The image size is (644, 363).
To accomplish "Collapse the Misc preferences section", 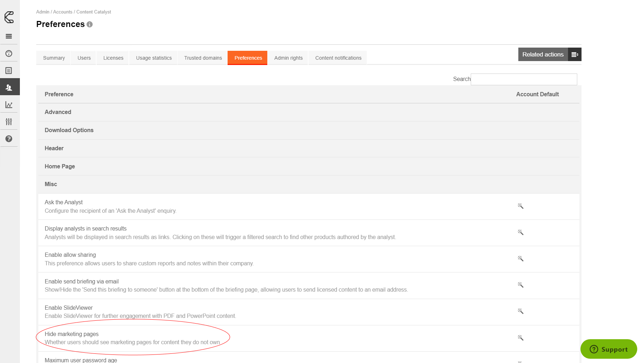I will click(51, 184).
